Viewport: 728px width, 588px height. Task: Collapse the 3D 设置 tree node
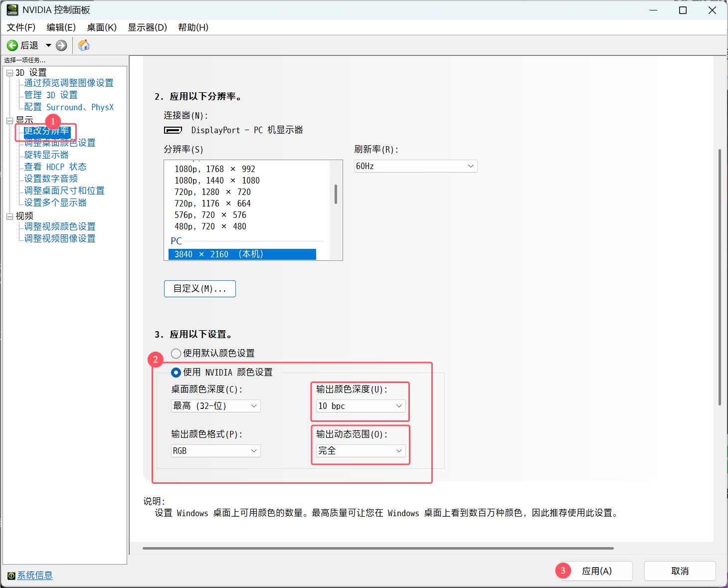tap(9, 73)
